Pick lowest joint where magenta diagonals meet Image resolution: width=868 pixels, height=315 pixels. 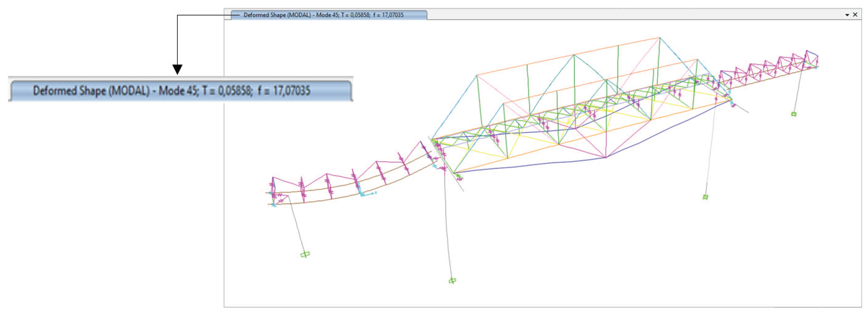point(605,157)
